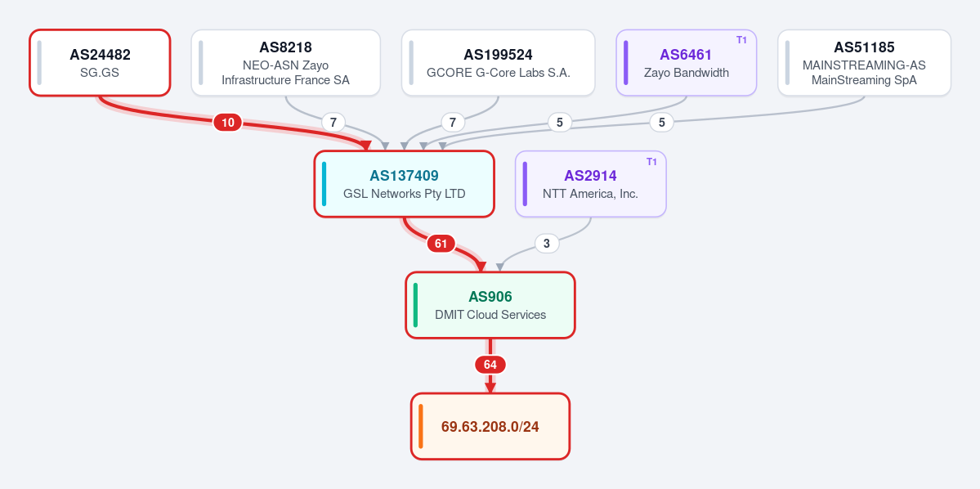
Task: Click the 7 badge below AS8218
Action: (333, 123)
